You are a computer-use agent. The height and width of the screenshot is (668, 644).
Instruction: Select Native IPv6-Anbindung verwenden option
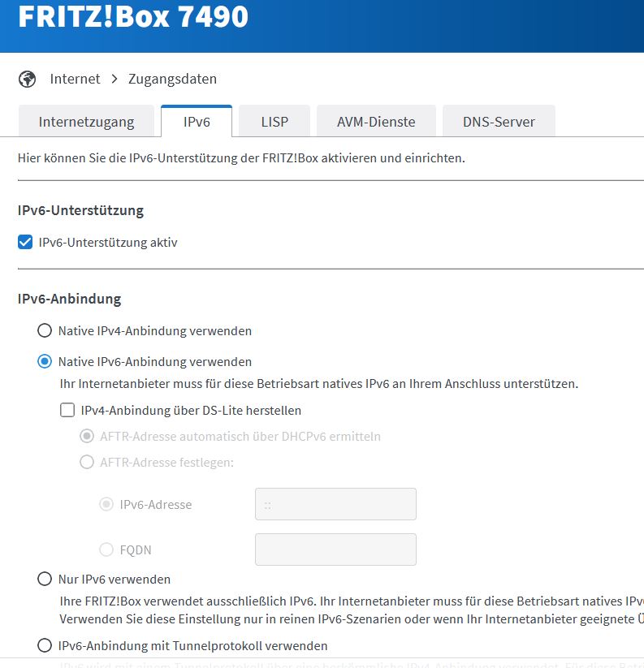[45, 362]
